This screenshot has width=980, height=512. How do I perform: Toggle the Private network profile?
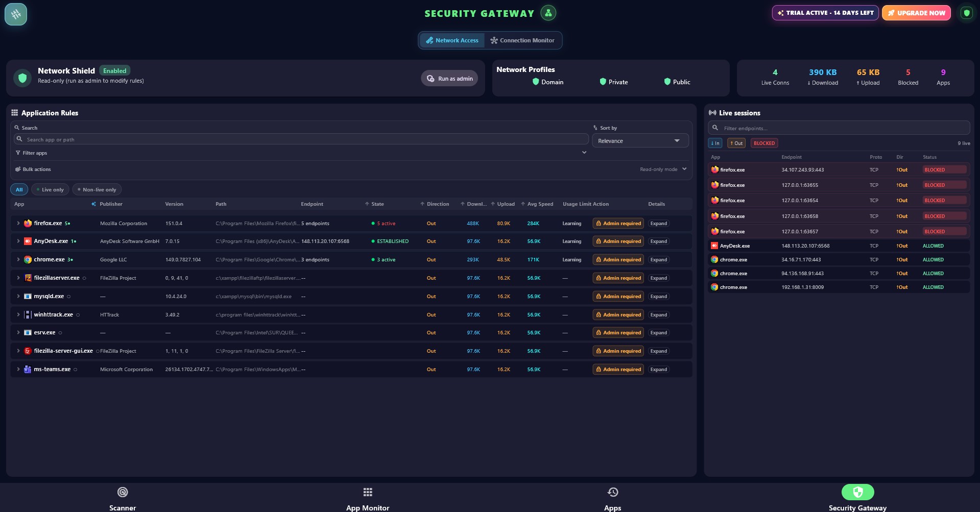614,82
